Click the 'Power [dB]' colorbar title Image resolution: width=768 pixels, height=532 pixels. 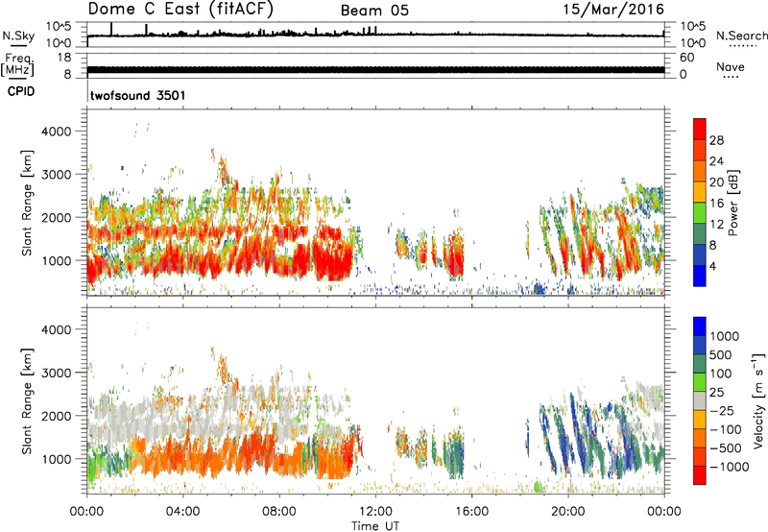click(x=732, y=203)
